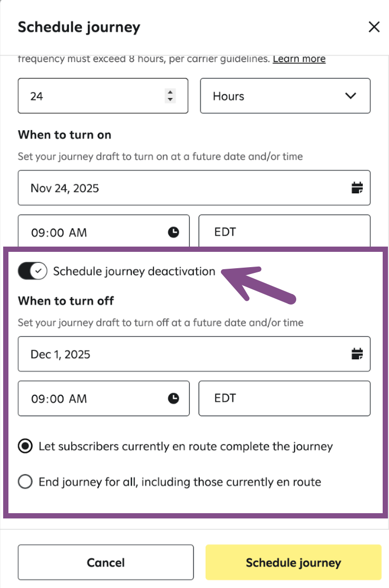Close the Schedule journey dialog

click(x=374, y=27)
